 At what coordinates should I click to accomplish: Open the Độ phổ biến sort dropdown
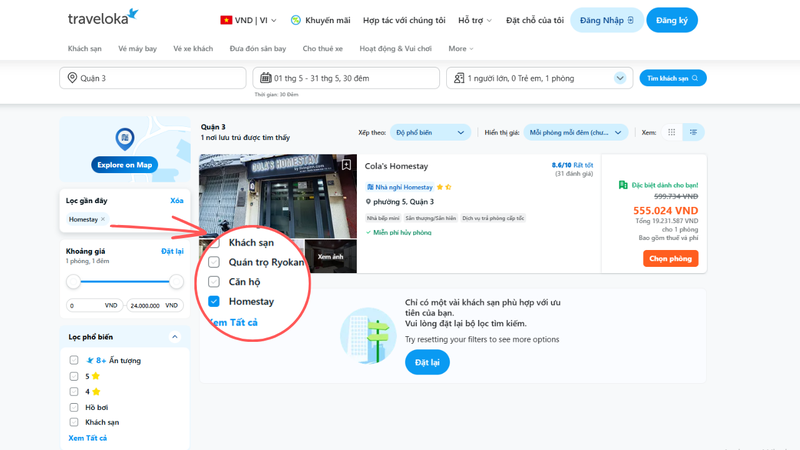point(430,132)
